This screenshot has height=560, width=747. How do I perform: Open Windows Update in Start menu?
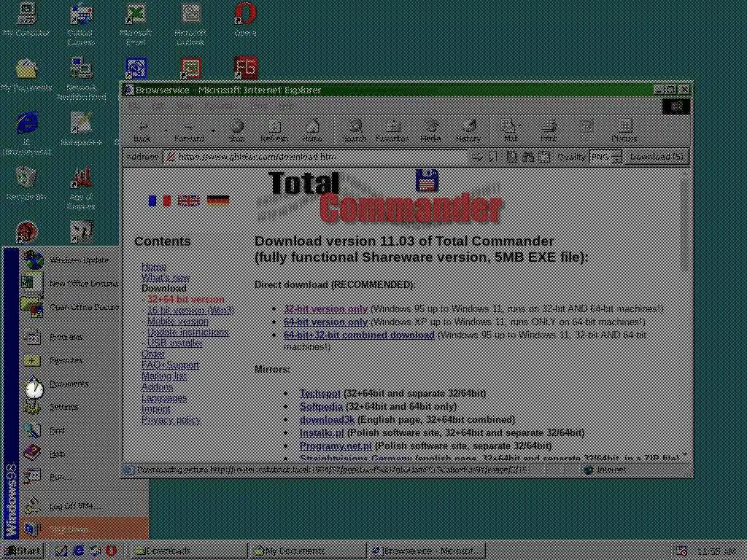[69, 260]
